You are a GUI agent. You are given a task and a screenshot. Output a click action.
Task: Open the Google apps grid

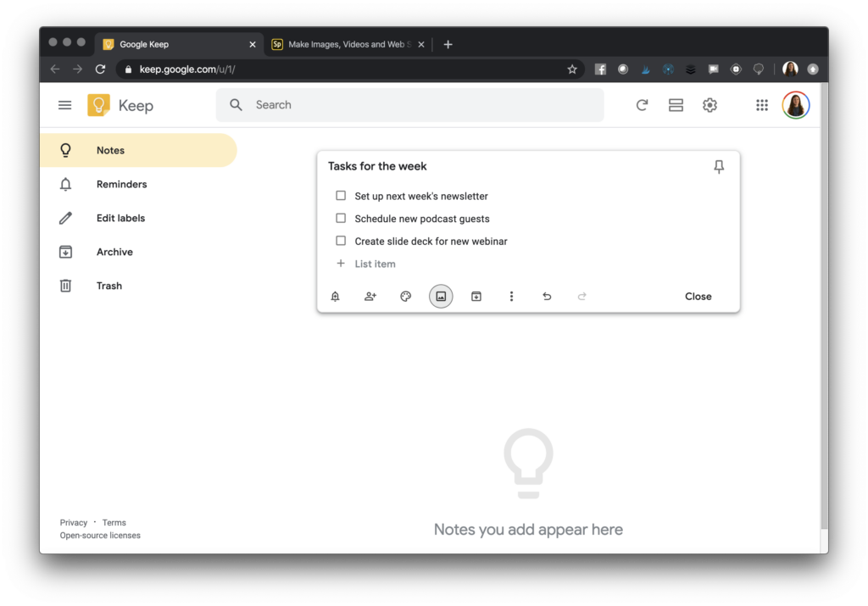[761, 105]
